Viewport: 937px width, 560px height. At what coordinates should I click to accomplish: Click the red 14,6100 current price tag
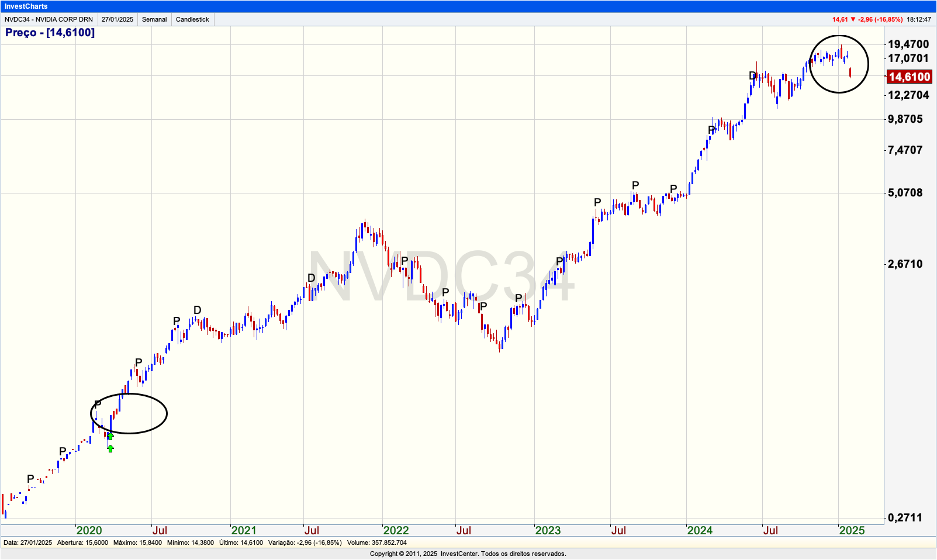[x=909, y=77]
